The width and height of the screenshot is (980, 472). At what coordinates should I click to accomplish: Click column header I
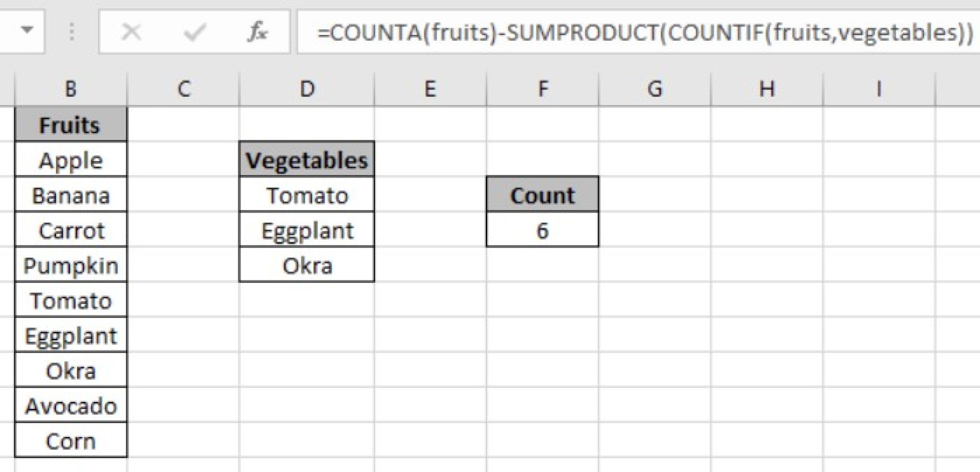click(x=879, y=88)
